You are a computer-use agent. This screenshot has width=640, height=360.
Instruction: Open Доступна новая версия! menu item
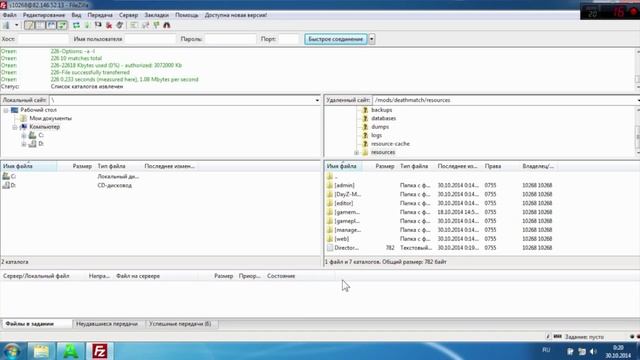(236, 15)
